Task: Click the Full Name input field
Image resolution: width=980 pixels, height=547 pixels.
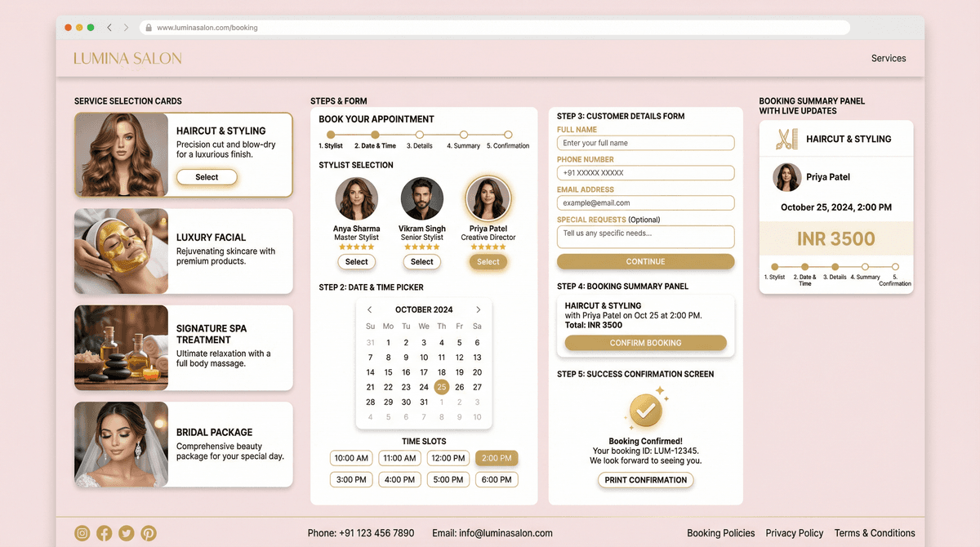Action: [645, 142]
